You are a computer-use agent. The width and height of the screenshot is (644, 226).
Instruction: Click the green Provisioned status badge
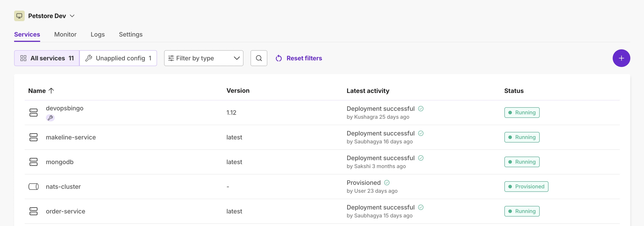(526, 187)
